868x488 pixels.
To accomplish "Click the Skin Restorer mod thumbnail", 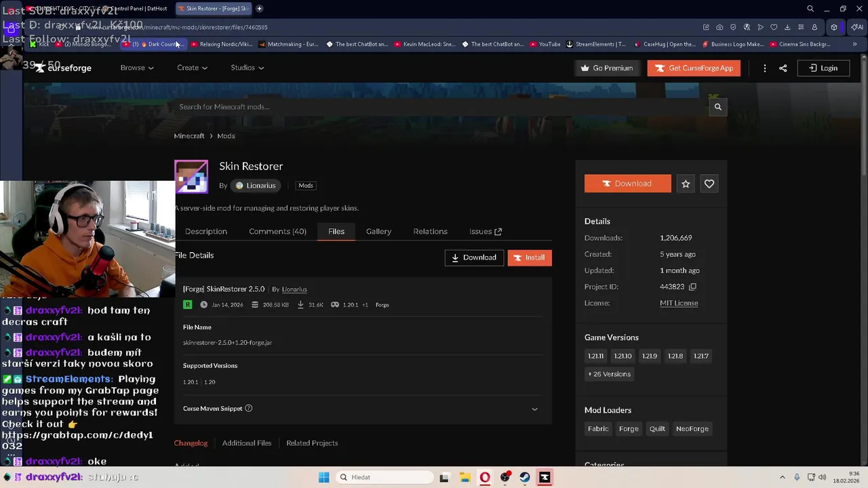I will click(191, 177).
